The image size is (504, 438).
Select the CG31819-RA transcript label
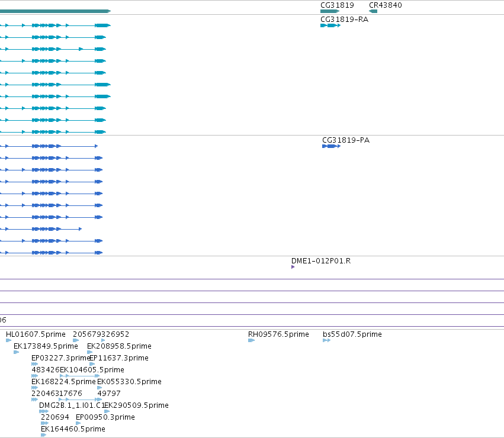pyautogui.click(x=344, y=20)
